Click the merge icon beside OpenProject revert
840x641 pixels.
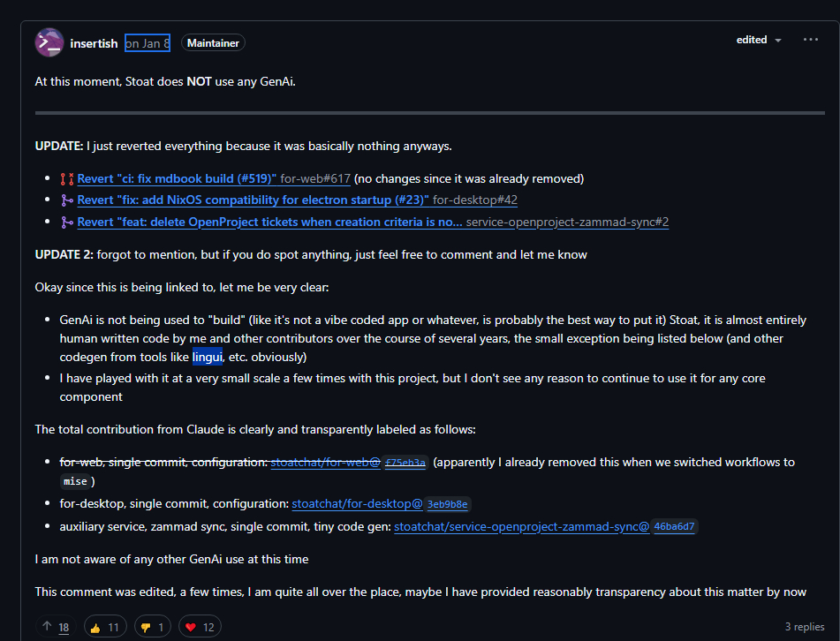[67, 222]
